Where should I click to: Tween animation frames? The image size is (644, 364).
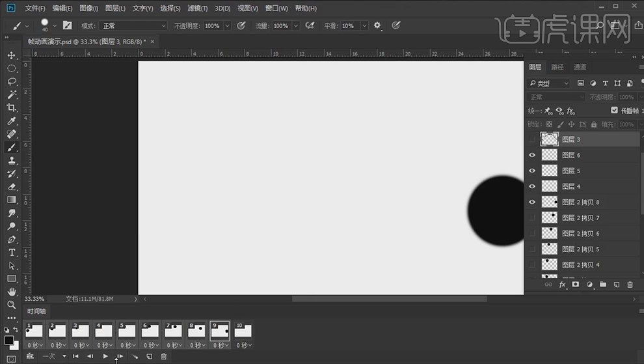point(135,357)
